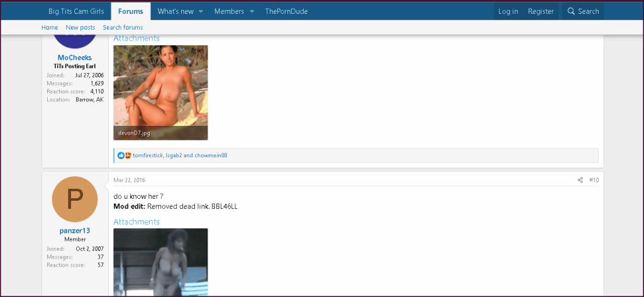The image size is (644, 297).
Task: Switch to the Forums tab
Action: click(131, 11)
